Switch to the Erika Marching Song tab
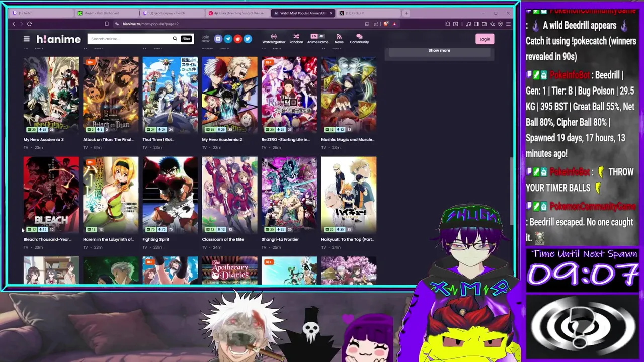This screenshot has width=644, height=362. [238, 13]
